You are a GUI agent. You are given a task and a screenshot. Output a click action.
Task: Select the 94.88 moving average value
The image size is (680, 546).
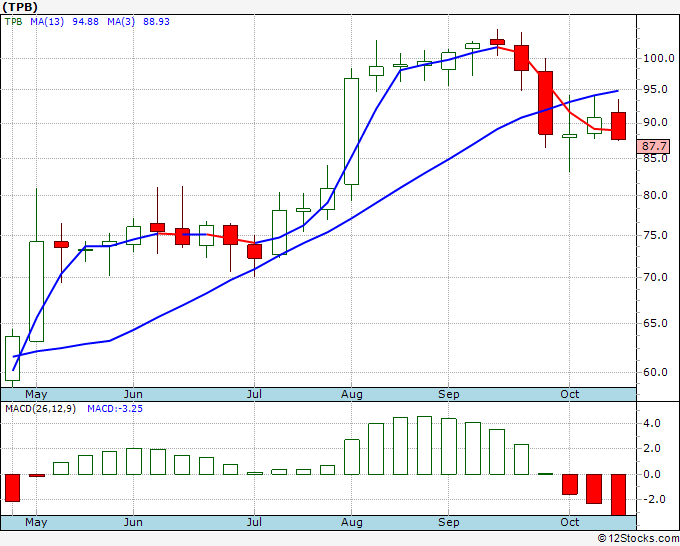coord(85,21)
